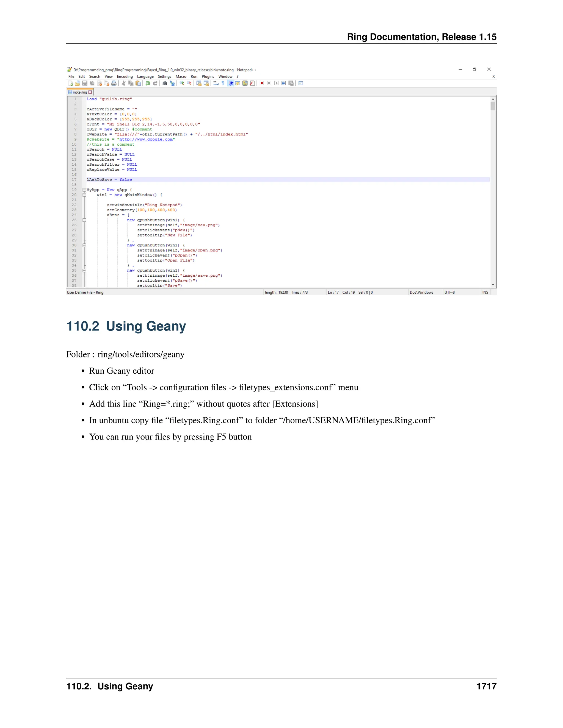Open the Plugins menu
563x728 pixels.
click(x=208, y=77)
